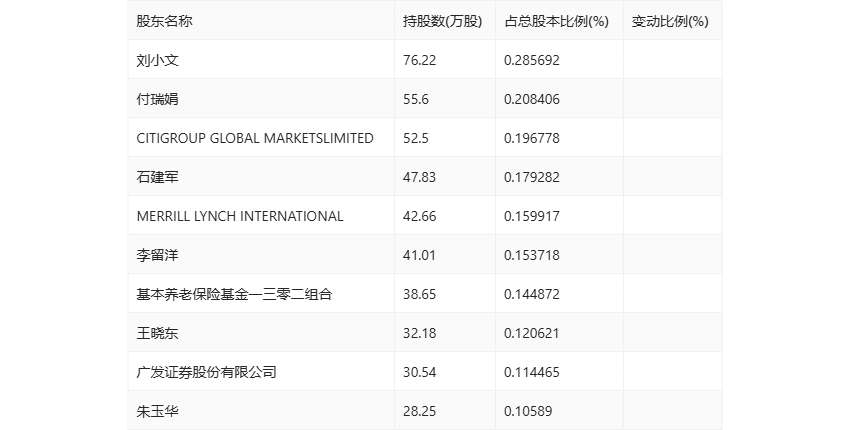Click shareholding value 52.5

416,138
